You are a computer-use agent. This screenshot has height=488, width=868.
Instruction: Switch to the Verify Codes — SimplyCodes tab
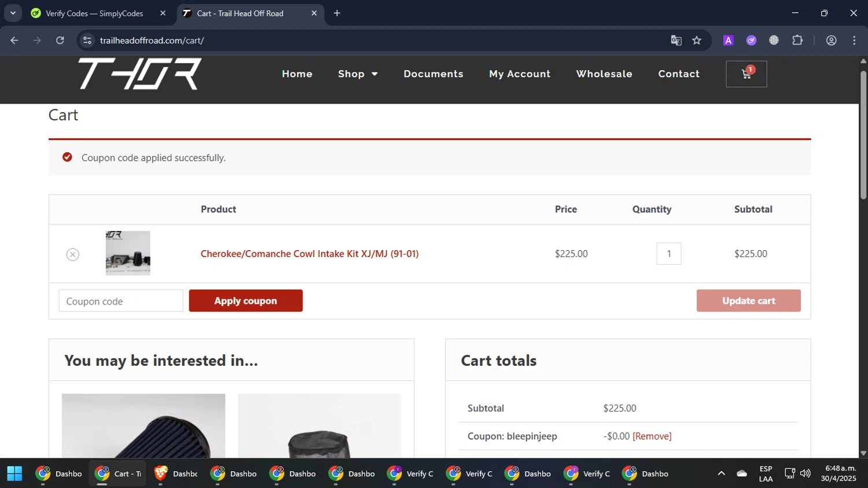[99, 13]
